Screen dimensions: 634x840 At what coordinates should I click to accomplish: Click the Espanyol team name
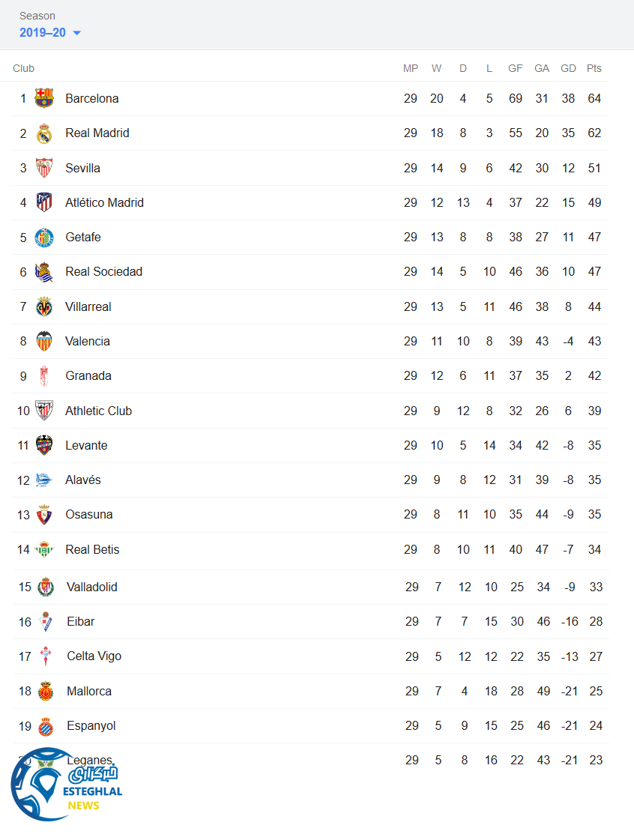tap(91, 725)
